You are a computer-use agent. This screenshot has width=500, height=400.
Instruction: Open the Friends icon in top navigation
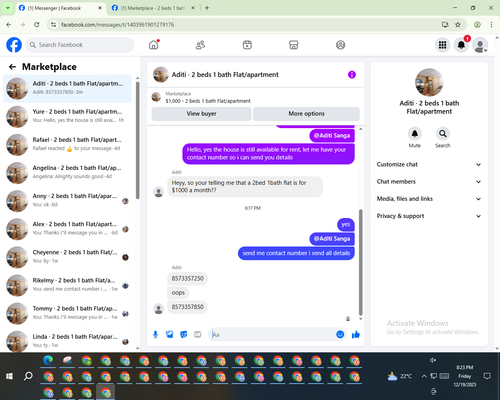200,45
